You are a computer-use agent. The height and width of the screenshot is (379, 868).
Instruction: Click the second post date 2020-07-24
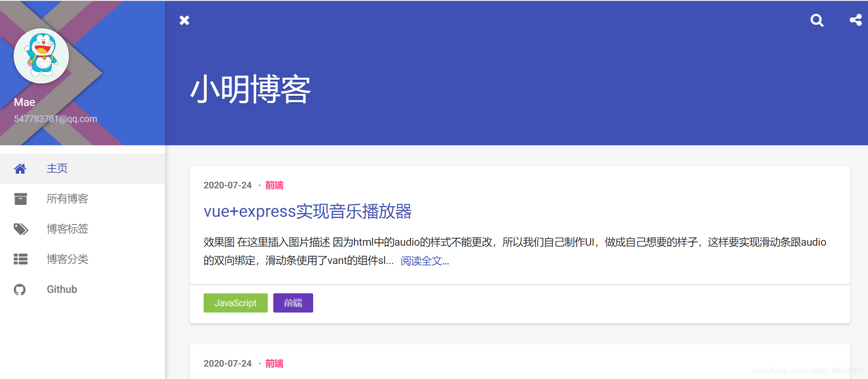[x=227, y=363]
